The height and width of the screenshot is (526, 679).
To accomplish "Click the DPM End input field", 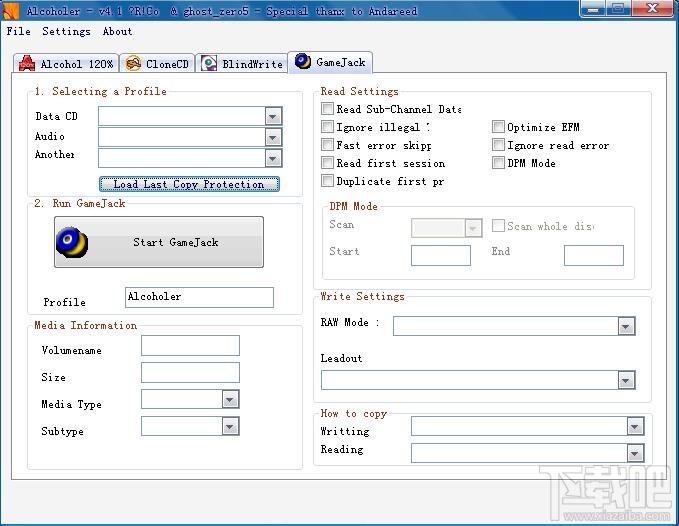I will tap(594, 255).
